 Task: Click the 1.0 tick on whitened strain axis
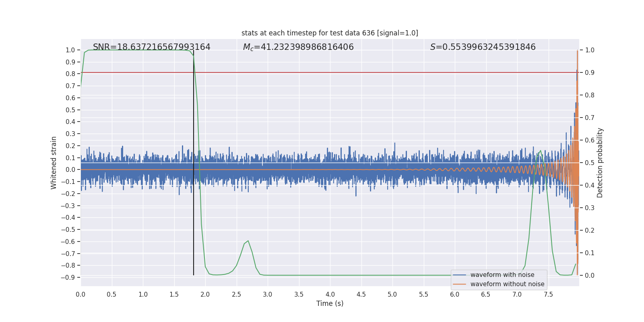[70, 50]
